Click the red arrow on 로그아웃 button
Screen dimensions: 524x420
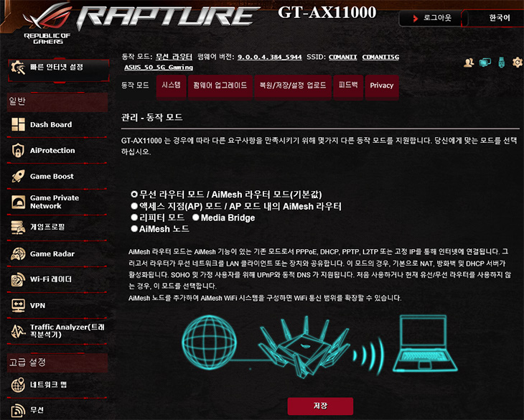416,18
